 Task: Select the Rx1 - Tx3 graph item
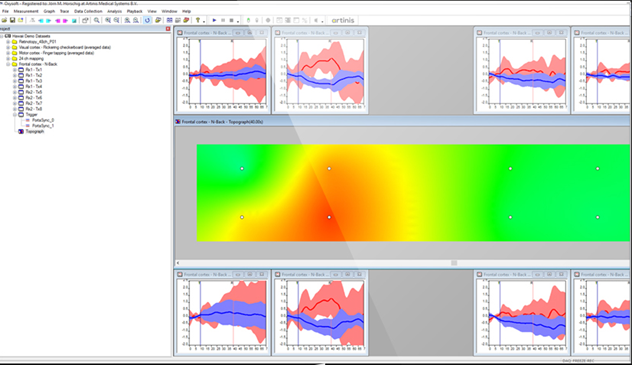click(33, 81)
